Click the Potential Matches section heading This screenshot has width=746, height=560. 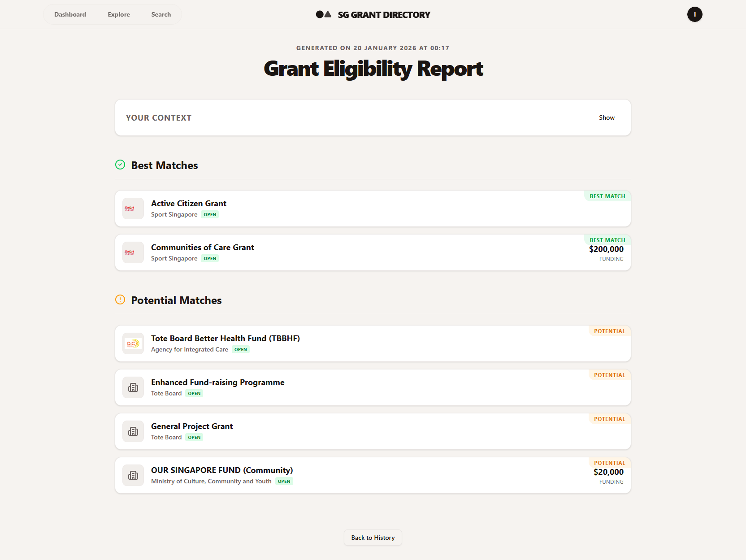point(176,300)
